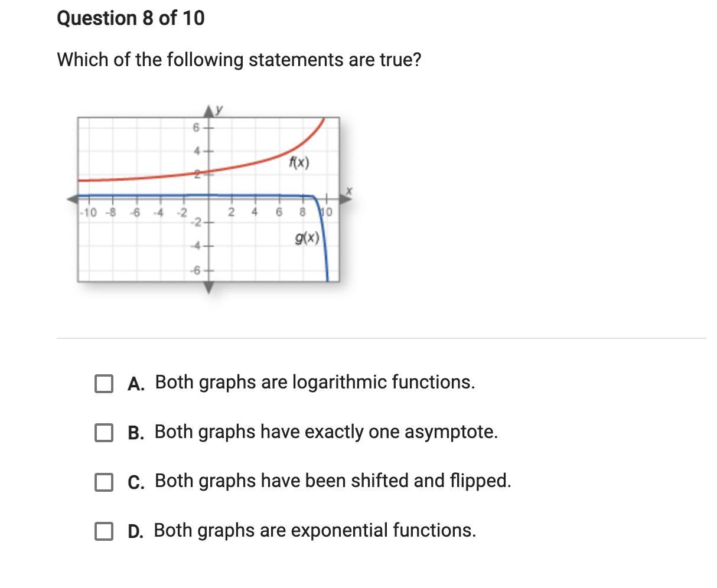This screenshot has height=588, width=717.
Task: Click the italic x axis label
Action: pos(349,190)
